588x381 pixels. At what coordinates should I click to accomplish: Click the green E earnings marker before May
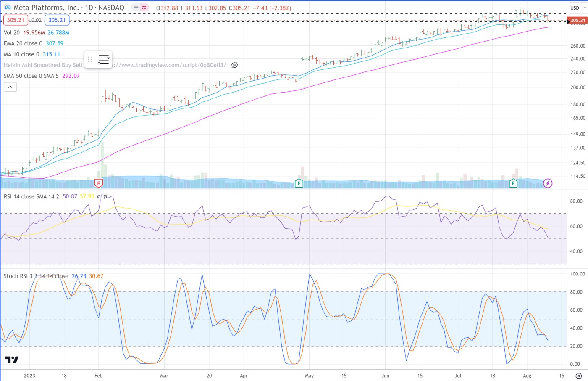click(299, 183)
